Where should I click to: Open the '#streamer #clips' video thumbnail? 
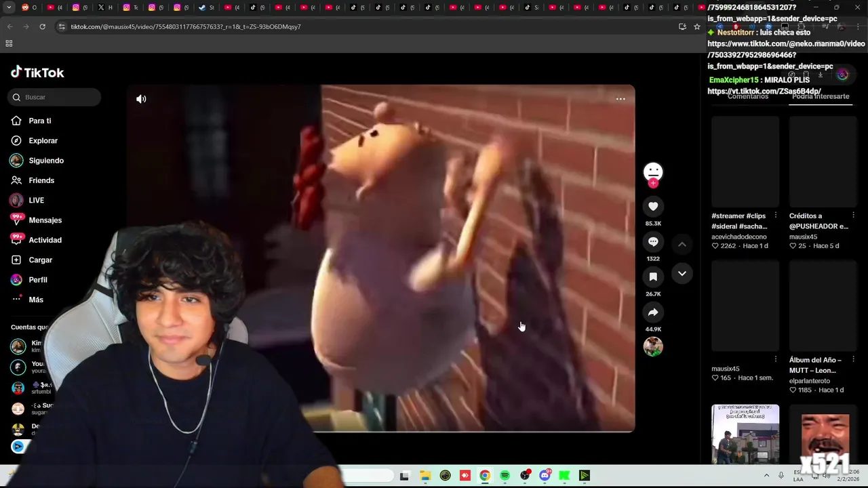pos(745,161)
